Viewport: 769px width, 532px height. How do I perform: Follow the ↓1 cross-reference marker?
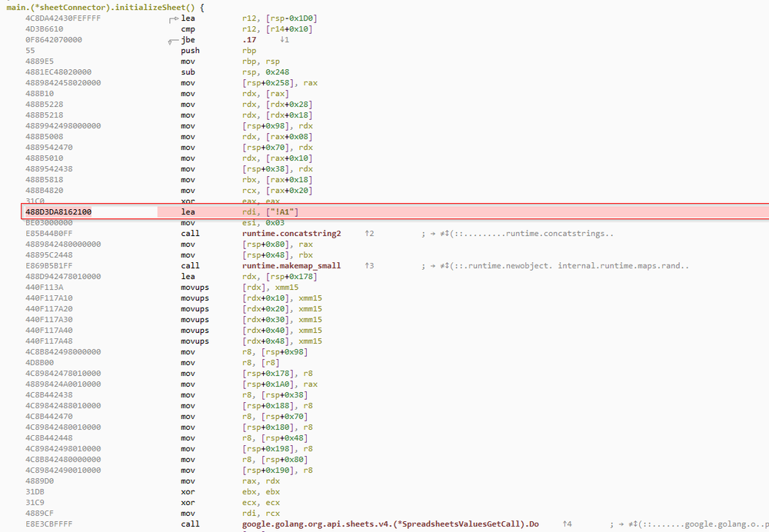coord(285,40)
